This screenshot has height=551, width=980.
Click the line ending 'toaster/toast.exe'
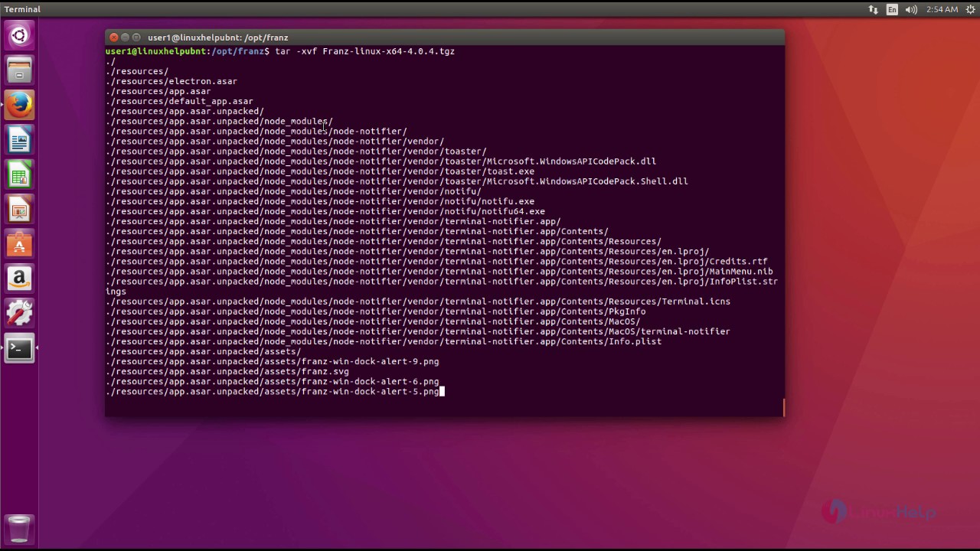[x=320, y=171]
